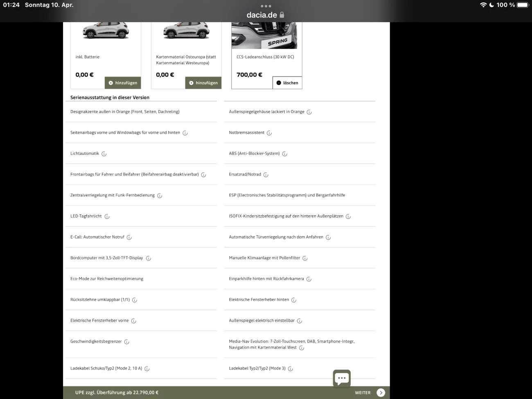
Task: Open info icon for Einparkhilfe hinten mit Rückfahrkamera
Action: tap(309, 279)
